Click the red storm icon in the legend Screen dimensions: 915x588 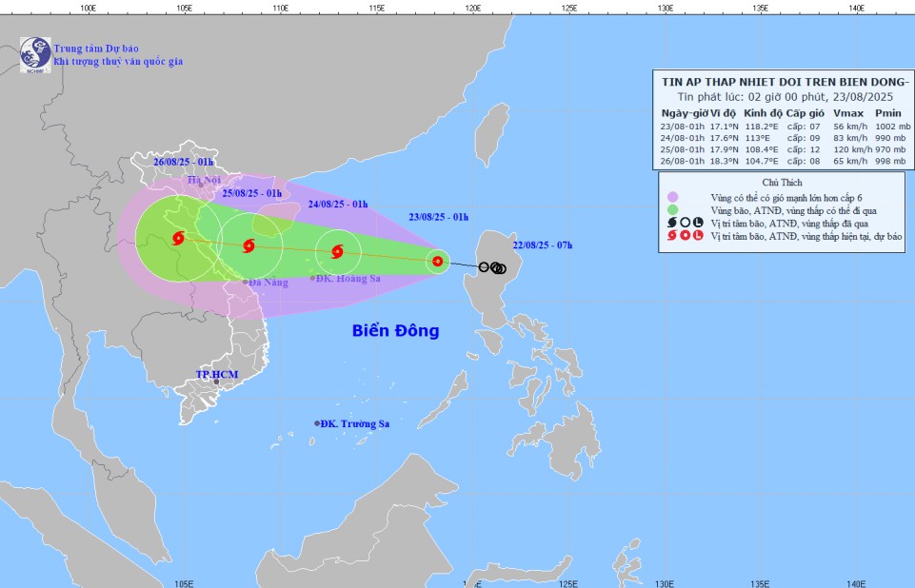(672, 235)
